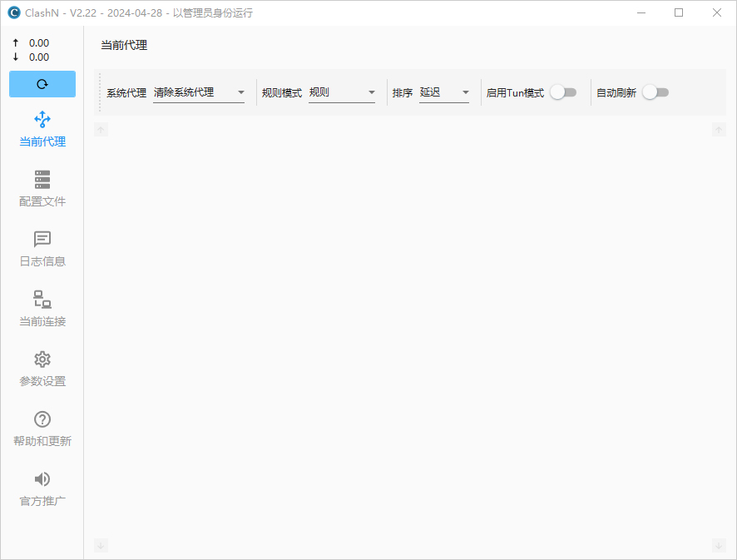Viewport: 737px width, 560px height.
Task: Enable the 启用Tun模式 switch
Action: 563,92
